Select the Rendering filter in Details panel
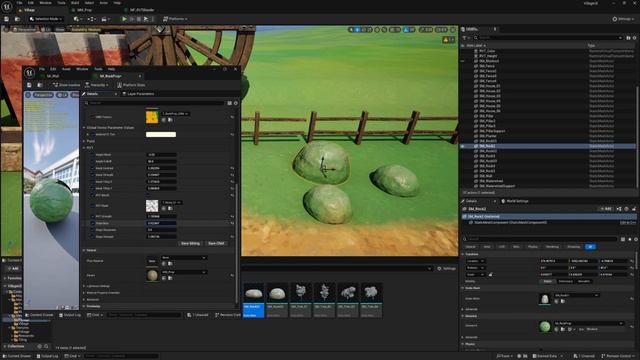 point(552,247)
